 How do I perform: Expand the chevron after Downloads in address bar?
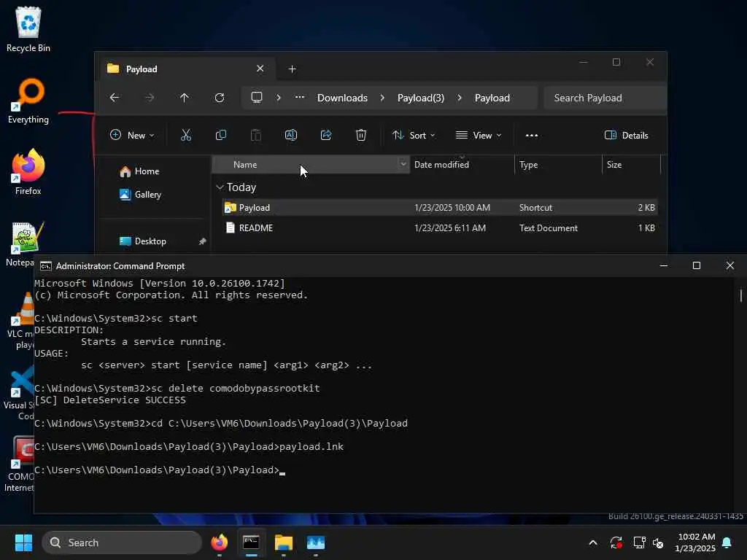click(x=382, y=98)
